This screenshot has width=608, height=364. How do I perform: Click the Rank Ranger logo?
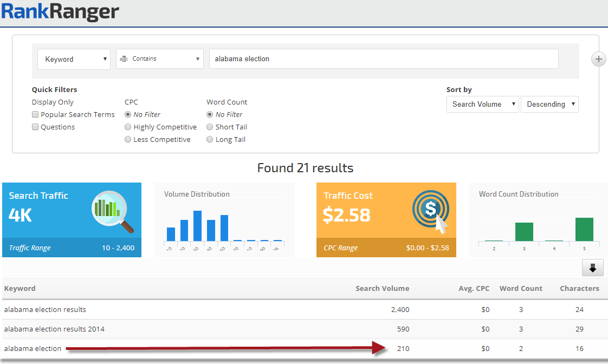(x=60, y=12)
